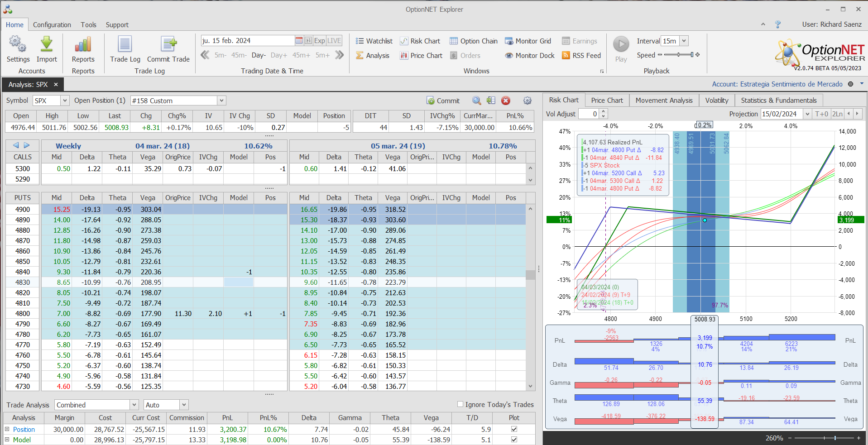Click the Commit button
This screenshot has height=445, width=868.
[x=443, y=100]
